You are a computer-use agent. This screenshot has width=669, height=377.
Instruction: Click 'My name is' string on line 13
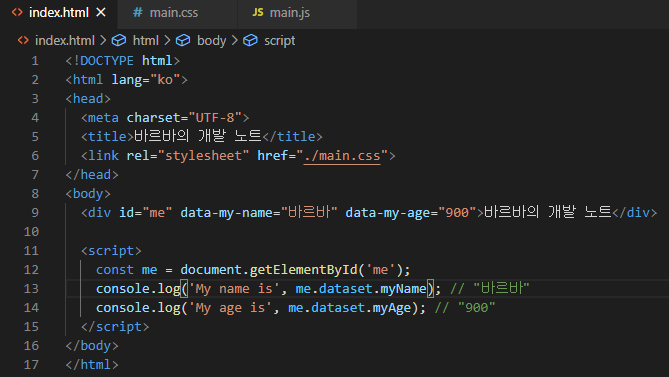(x=234, y=289)
